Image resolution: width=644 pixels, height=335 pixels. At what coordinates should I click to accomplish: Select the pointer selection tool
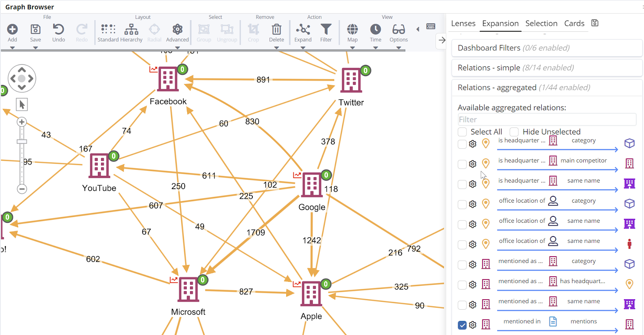[22, 105]
